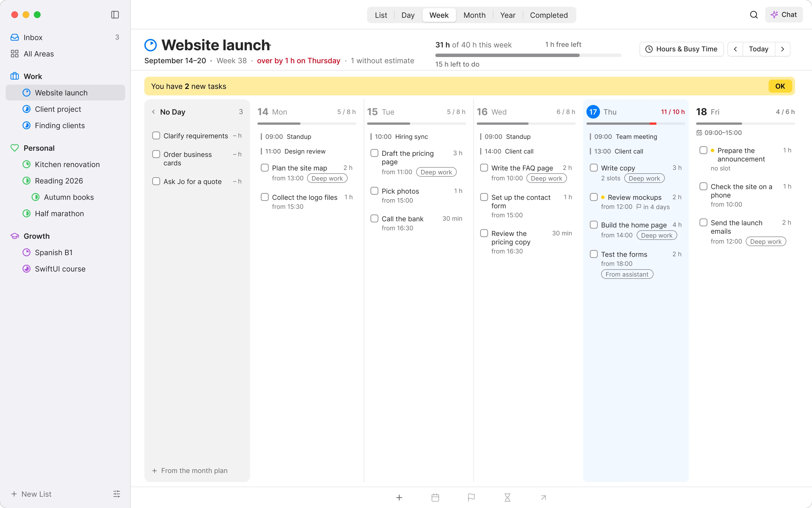Open the Reading 2026 list
This screenshot has height=508, width=812.
65,181
